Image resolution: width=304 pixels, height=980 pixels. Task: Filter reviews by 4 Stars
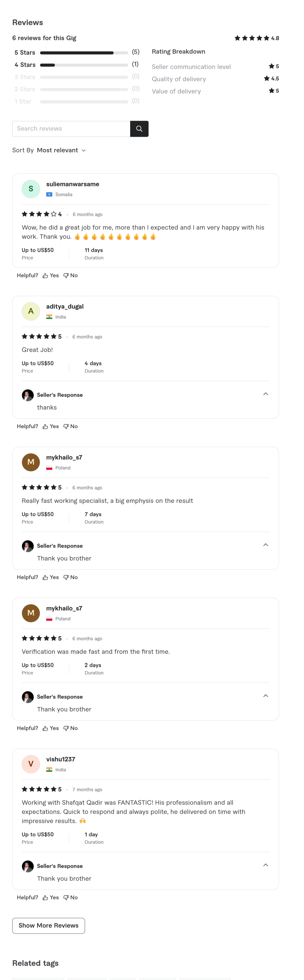(x=25, y=65)
